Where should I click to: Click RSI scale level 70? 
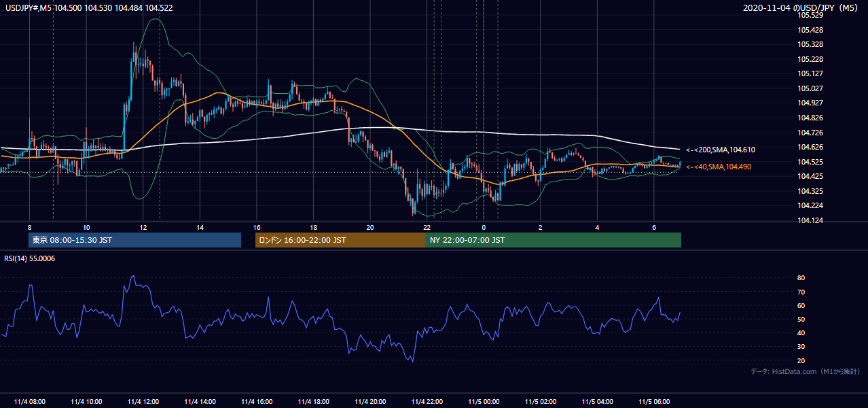coord(801,292)
